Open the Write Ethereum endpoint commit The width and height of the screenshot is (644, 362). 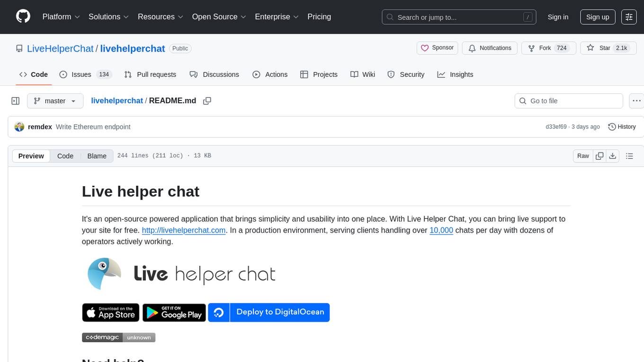(x=93, y=127)
